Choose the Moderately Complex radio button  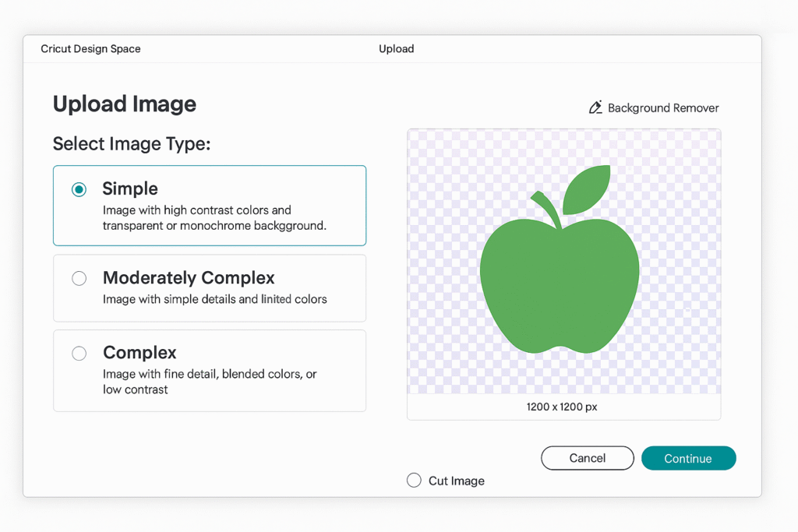point(79,278)
